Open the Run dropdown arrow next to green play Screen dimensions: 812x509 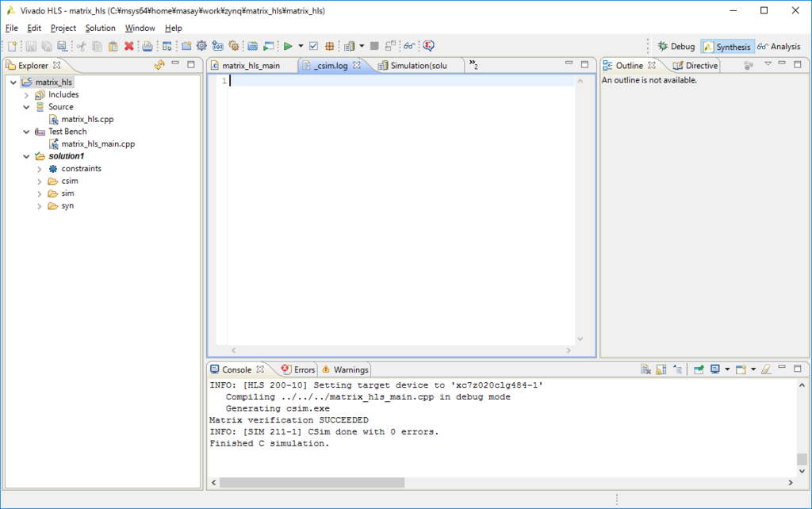point(301,46)
